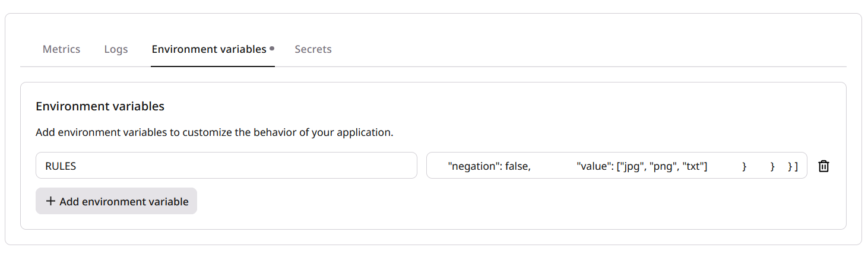The width and height of the screenshot is (868, 257).
Task: Place cursor on "txt" in the value
Action: tap(691, 167)
